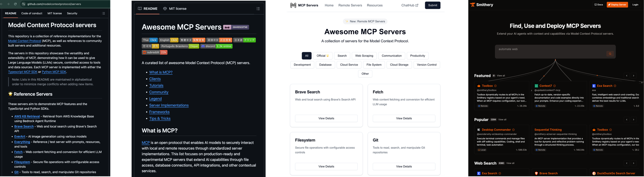This screenshot has height=177, width=644.
Task: Click the browser forward arrow icon
Action: point(8,4)
